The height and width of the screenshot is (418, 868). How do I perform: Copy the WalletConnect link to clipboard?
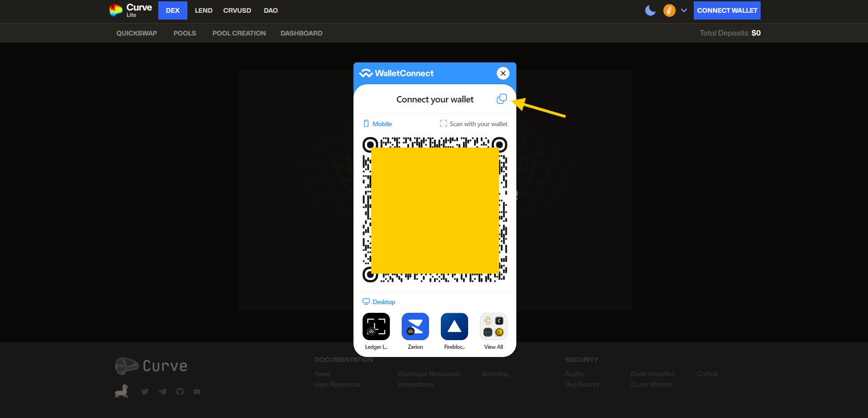click(x=502, y=99)
